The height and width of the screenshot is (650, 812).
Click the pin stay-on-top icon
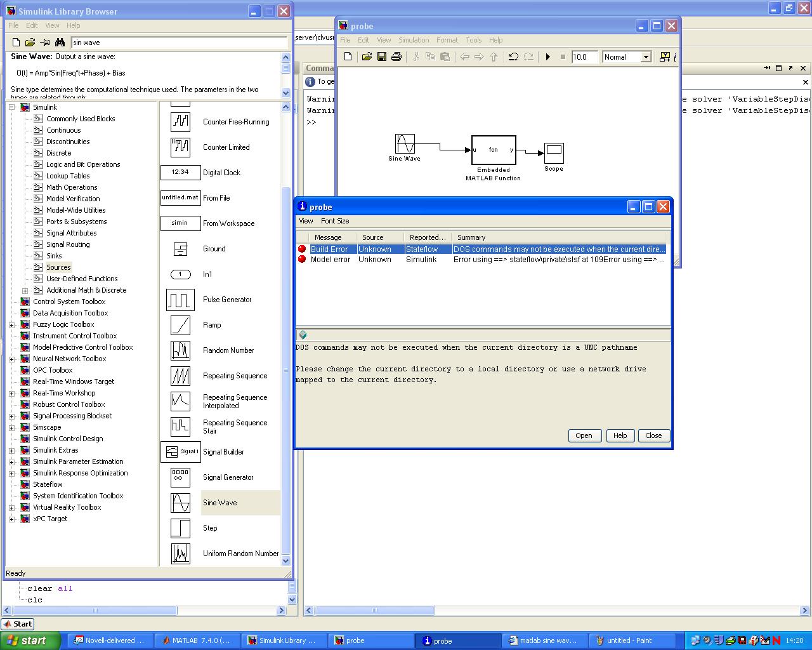[x=44, y=43]
